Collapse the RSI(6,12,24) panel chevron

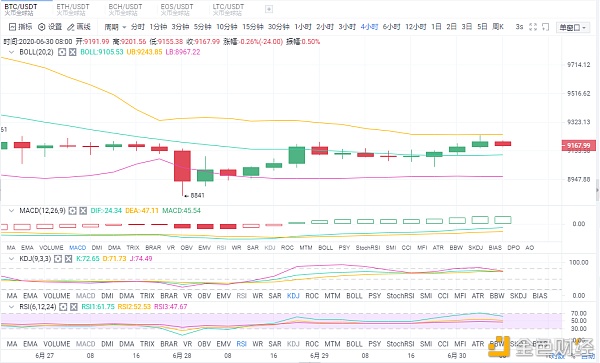click(x=11, y=307)
